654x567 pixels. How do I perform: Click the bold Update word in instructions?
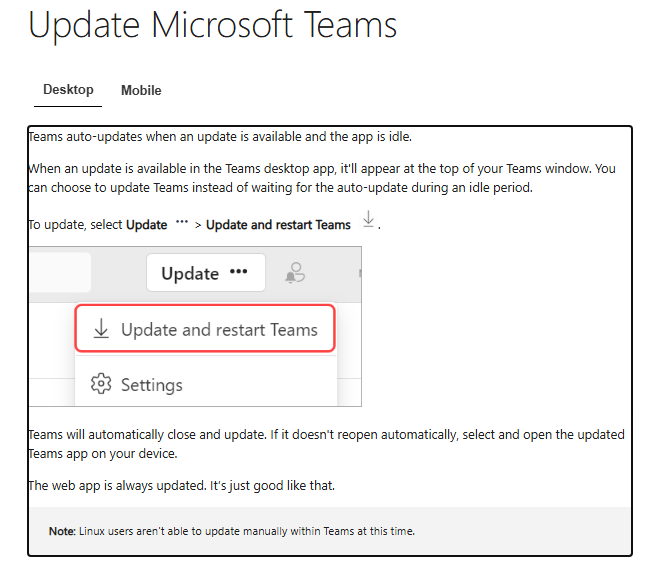[146, 225]
